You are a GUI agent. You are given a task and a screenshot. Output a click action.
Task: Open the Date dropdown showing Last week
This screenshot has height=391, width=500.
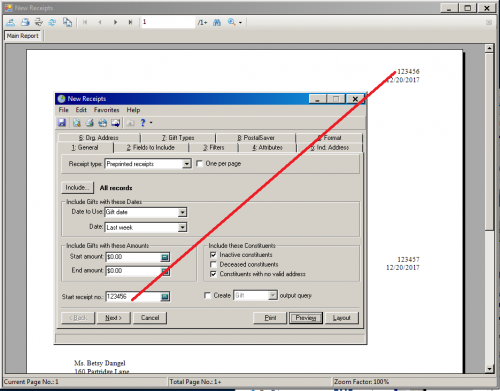(182, 228)
